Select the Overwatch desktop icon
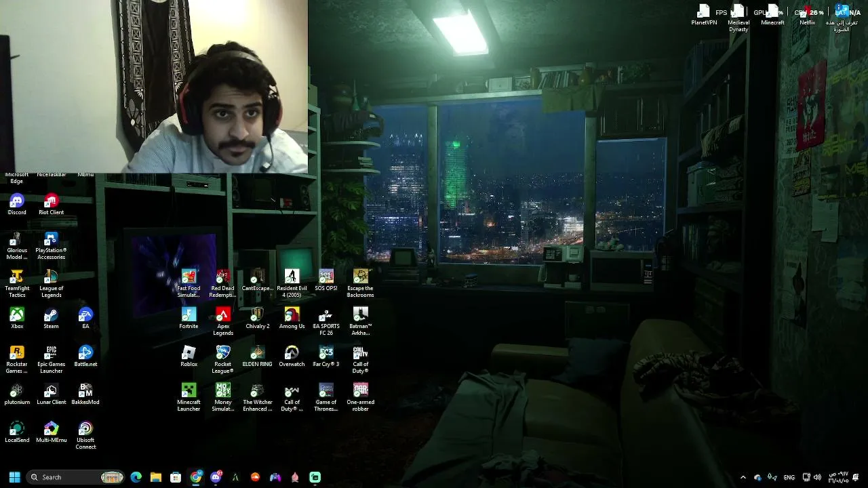This screenshot has height=488, width=868. point(292,357)
